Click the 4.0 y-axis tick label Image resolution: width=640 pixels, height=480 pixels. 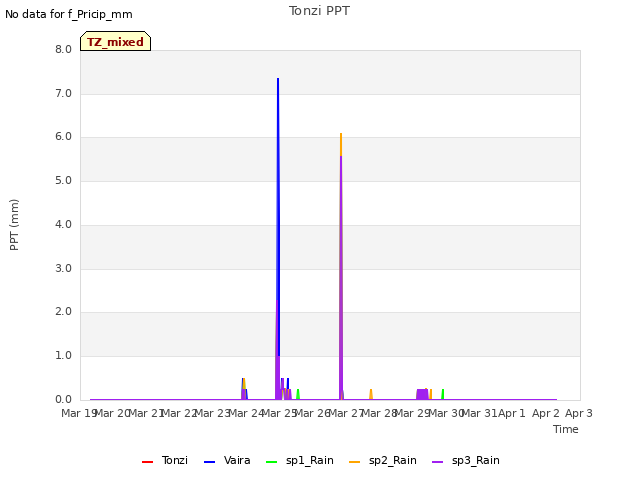63,224
